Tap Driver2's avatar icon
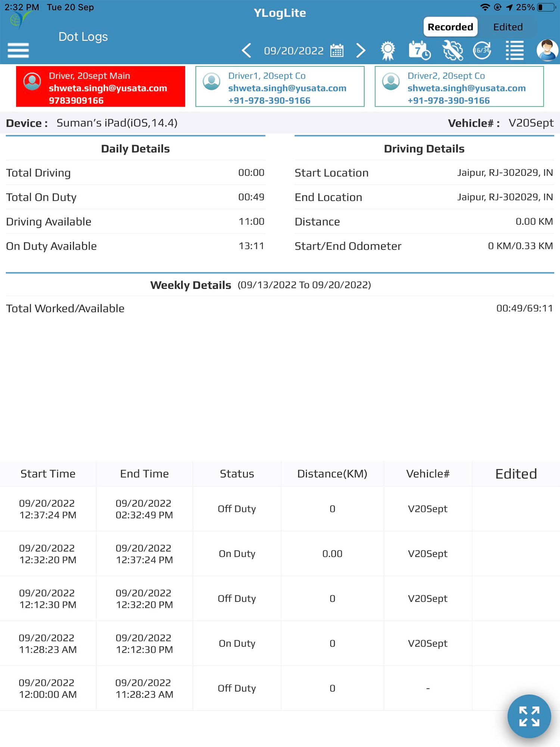This screenshot has height=747, width=560. pos(391,81)
